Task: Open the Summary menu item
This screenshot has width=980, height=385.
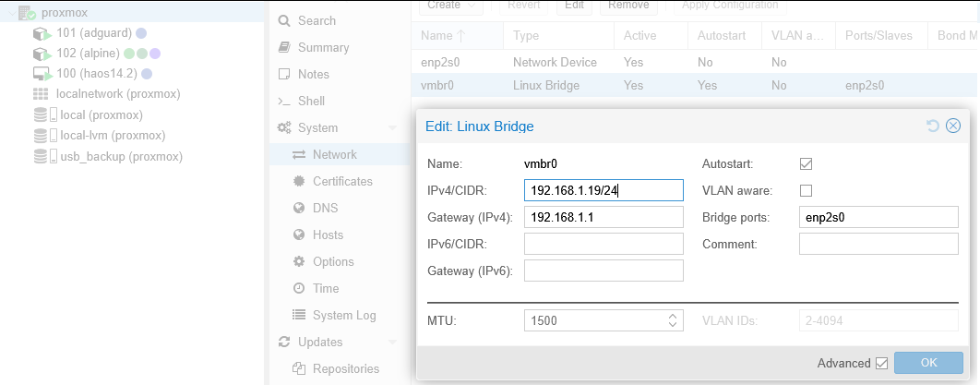Action: tap(323, 47)
